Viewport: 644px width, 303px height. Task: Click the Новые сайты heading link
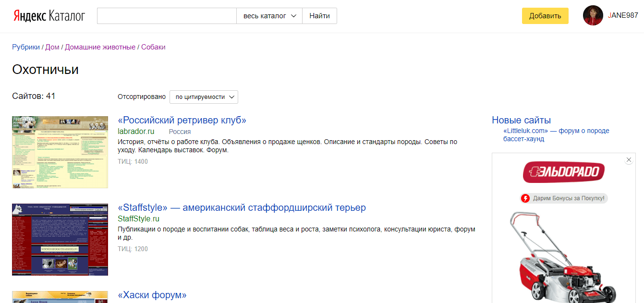coord(521,120)
